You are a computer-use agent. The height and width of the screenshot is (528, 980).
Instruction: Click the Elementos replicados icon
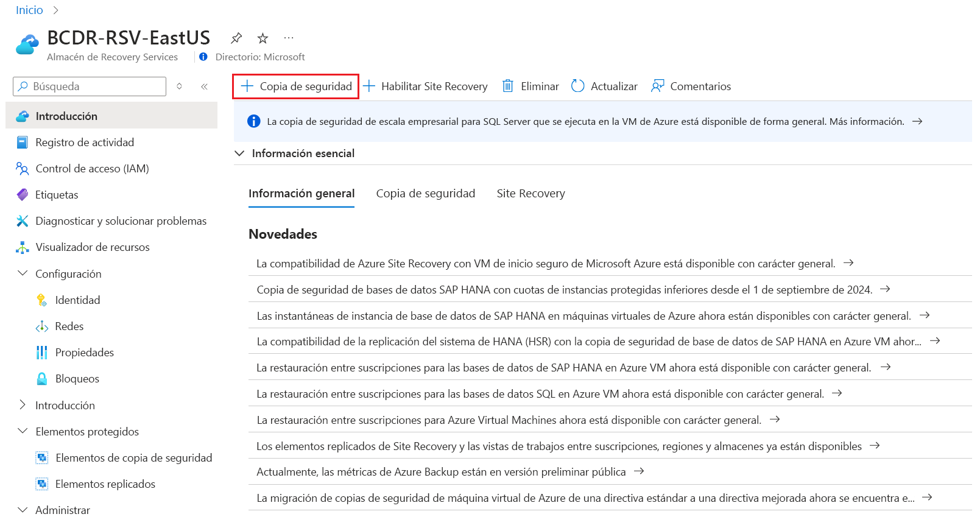42,484
